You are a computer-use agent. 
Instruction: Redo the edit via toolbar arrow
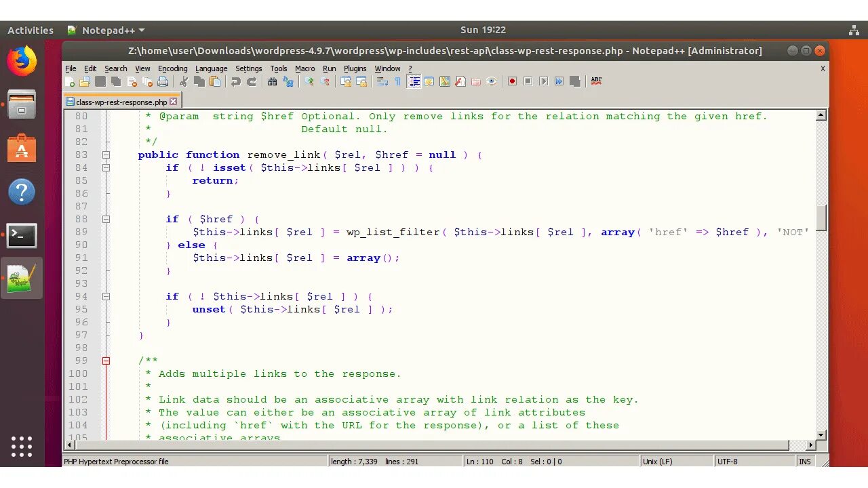(252, 81)
